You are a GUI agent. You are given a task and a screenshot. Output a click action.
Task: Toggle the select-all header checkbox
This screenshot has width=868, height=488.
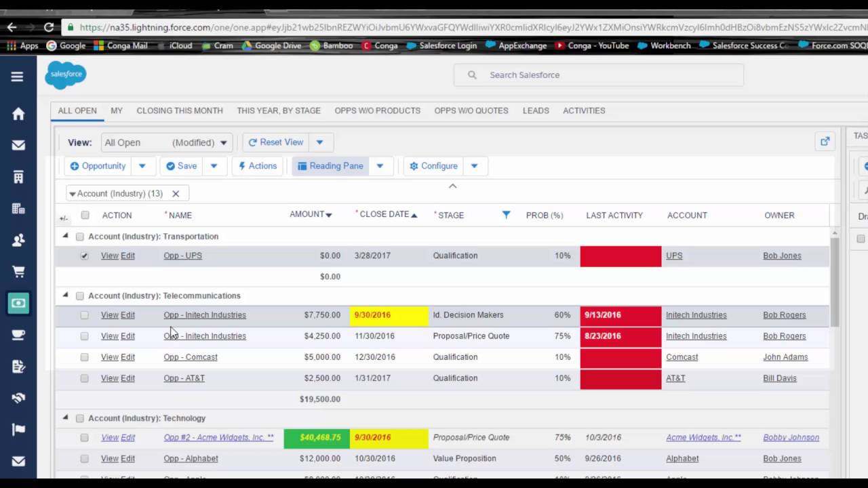pyautogui.click(x=85, y=215)
